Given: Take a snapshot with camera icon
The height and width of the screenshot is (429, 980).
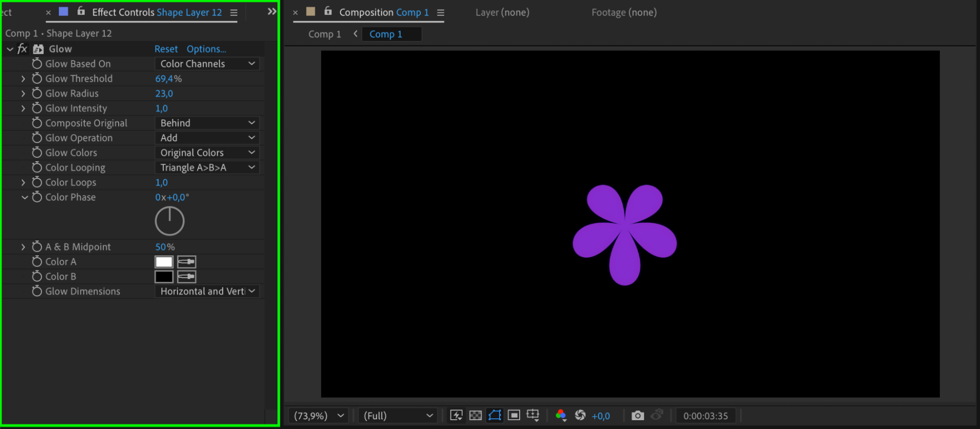Looking at the screenshot, I should point(637,415).
